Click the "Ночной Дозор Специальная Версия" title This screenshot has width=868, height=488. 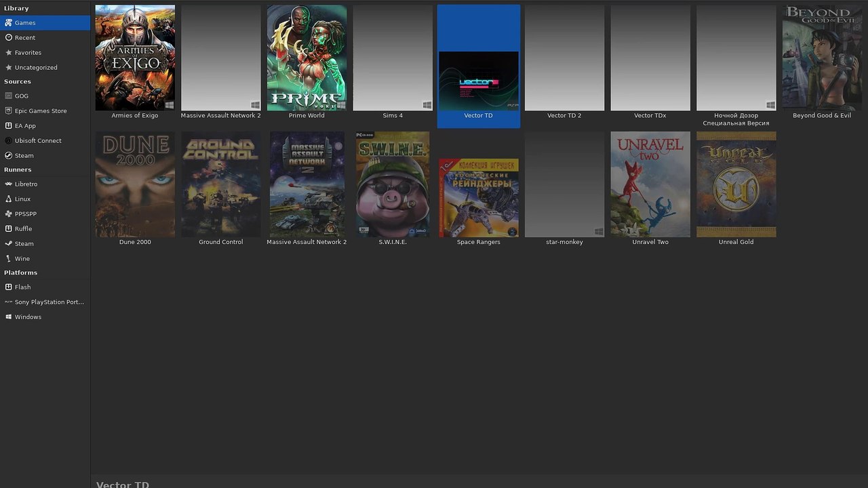pos(736,119)
